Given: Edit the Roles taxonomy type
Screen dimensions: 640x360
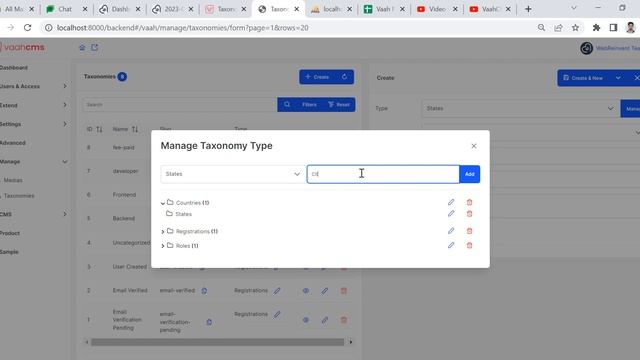Looking at the screenshot, I should (451, 245).
